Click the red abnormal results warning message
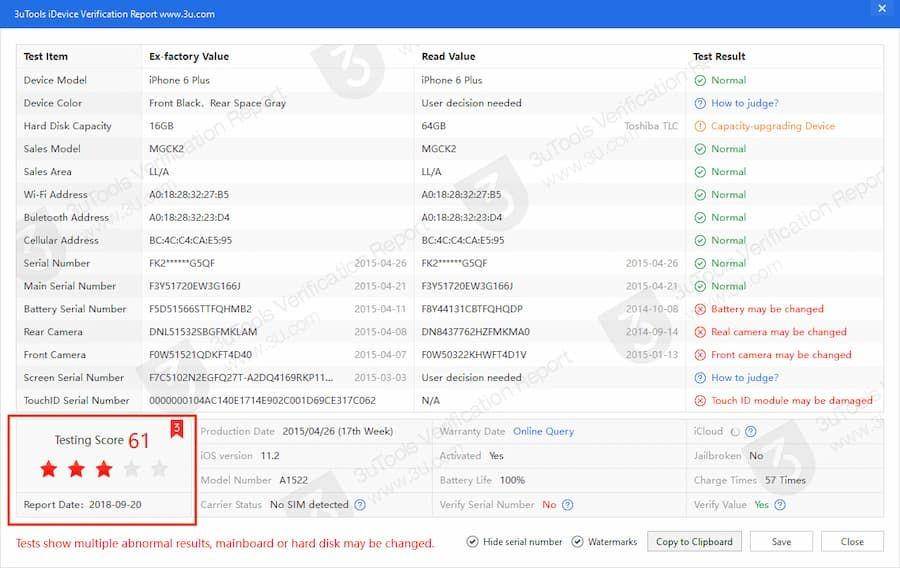This screenshot has width=900, height=568. 225,543
